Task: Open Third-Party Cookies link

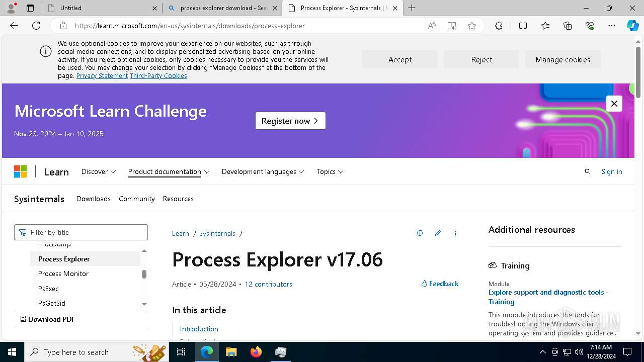Action: coord(158,75)
